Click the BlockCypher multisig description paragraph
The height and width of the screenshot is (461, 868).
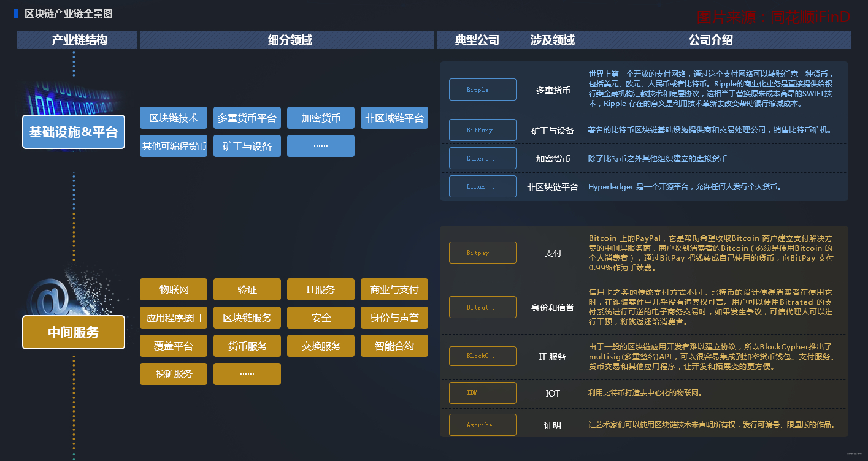point(711,356)
